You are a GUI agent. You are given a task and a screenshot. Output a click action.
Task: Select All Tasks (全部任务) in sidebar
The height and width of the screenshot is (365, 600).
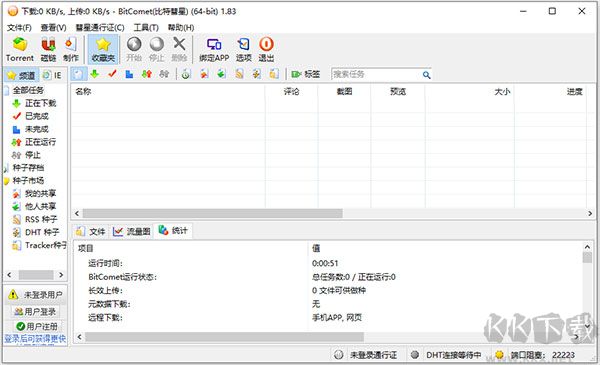coord(28,90)
